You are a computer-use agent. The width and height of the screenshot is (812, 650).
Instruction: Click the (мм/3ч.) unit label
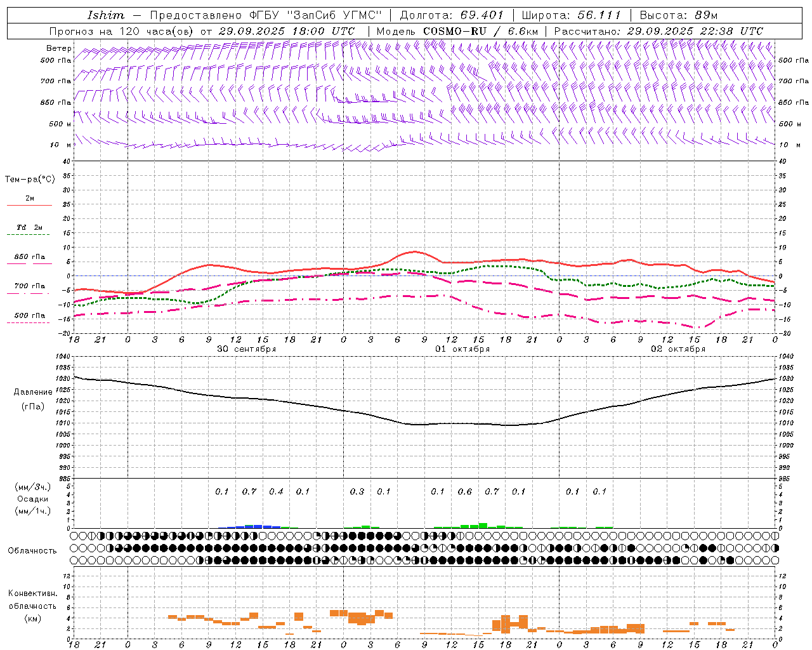[33, 487]
